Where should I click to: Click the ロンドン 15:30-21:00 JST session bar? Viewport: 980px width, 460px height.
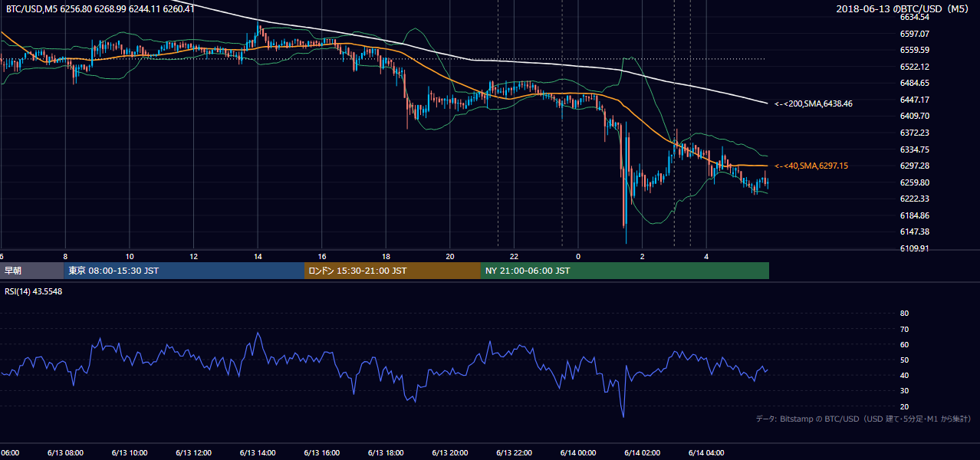pos(393,271)
